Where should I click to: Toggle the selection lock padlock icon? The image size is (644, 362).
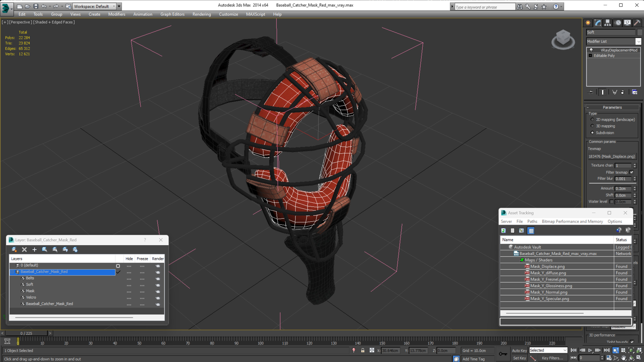pyautogui.click(x=363, y=350)
